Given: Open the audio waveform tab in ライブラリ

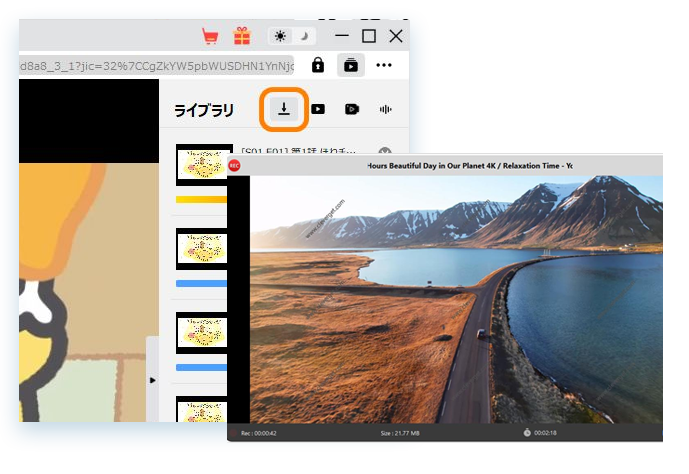Looking at the screenshot, I should [x=385, y=109].
